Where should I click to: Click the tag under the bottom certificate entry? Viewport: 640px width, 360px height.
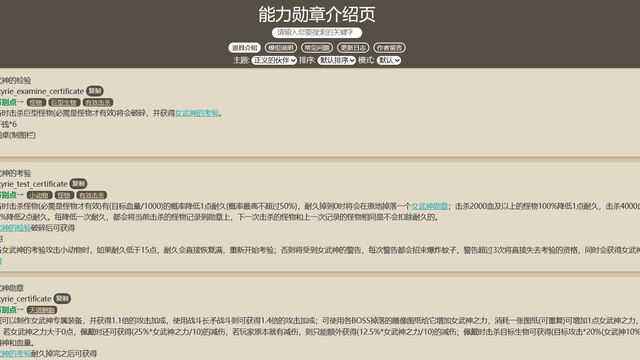point(42,310)
